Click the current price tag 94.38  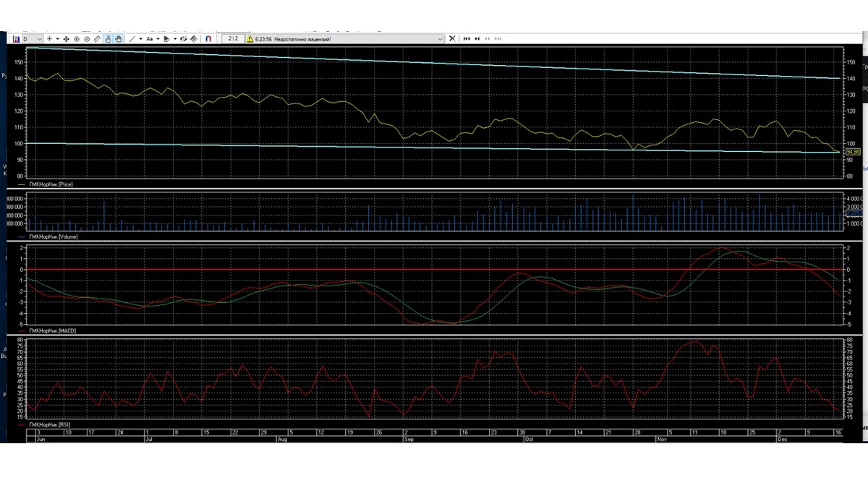point(851,152)
